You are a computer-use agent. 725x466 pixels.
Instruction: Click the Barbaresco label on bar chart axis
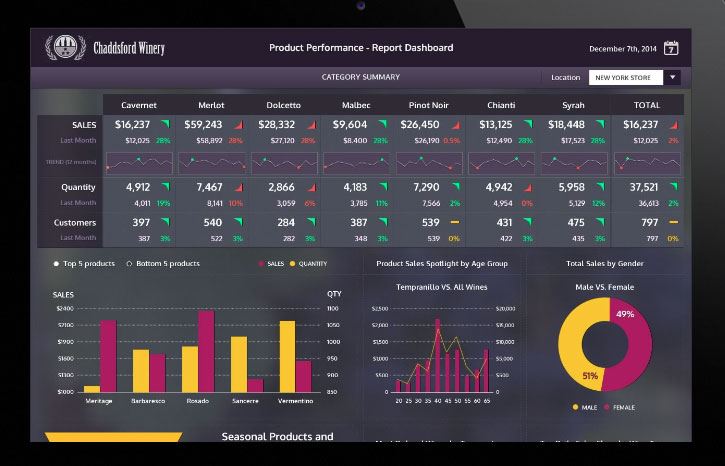coord(148,401)
